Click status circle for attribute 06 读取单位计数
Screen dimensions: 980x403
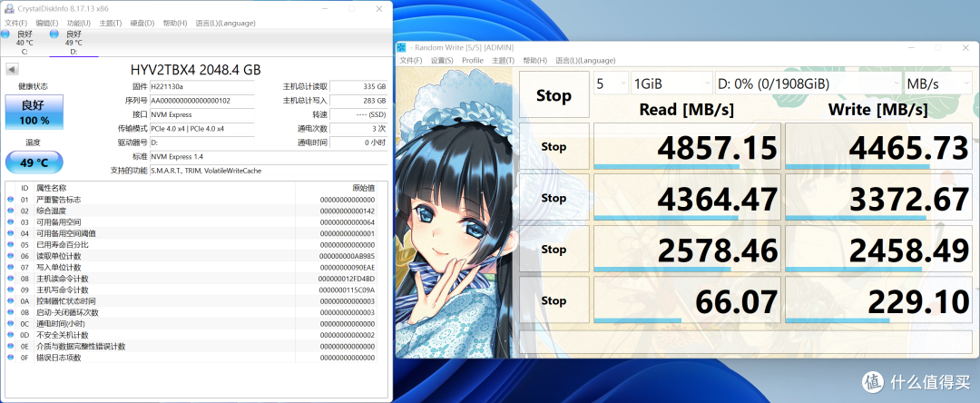pyautogui.click(x=10, y=256)
